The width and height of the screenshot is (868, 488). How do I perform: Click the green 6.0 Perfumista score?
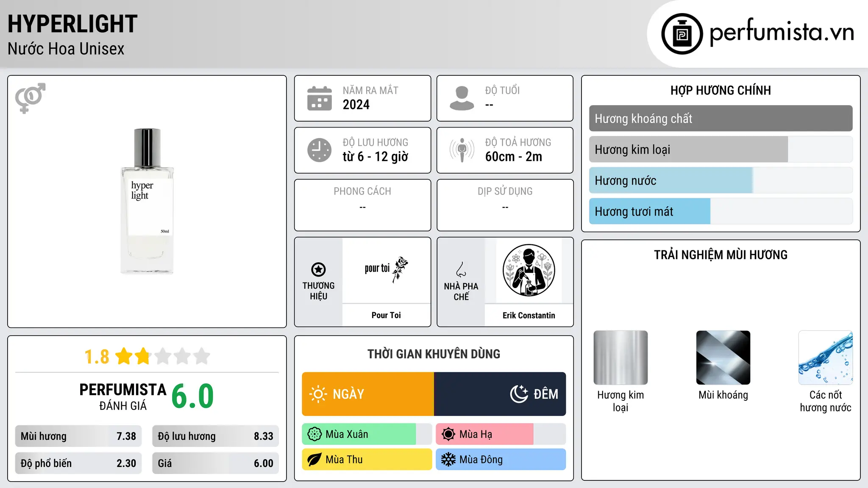(x=192, y=396)
